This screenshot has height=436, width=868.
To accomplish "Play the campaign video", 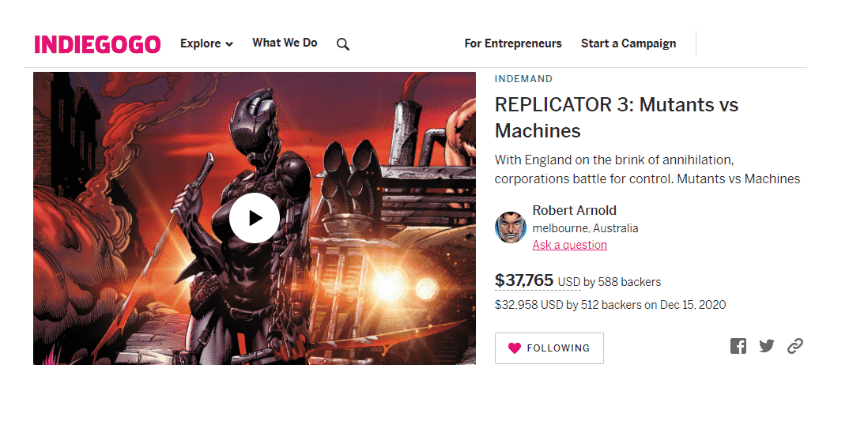I will (x=255, y=218).
